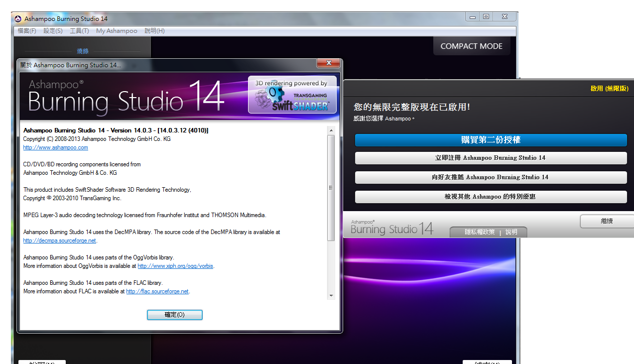Open the 隱私權政策 link

[x=480, y=232]
